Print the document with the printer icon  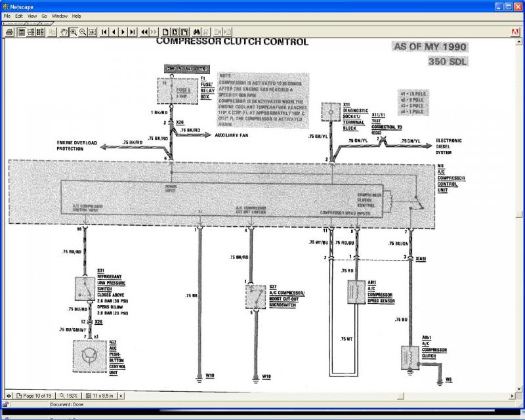(9, 32)
